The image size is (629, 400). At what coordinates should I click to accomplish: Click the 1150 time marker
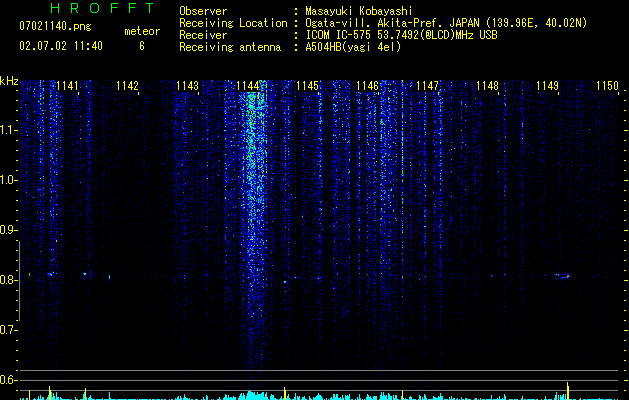pos(608,86)
